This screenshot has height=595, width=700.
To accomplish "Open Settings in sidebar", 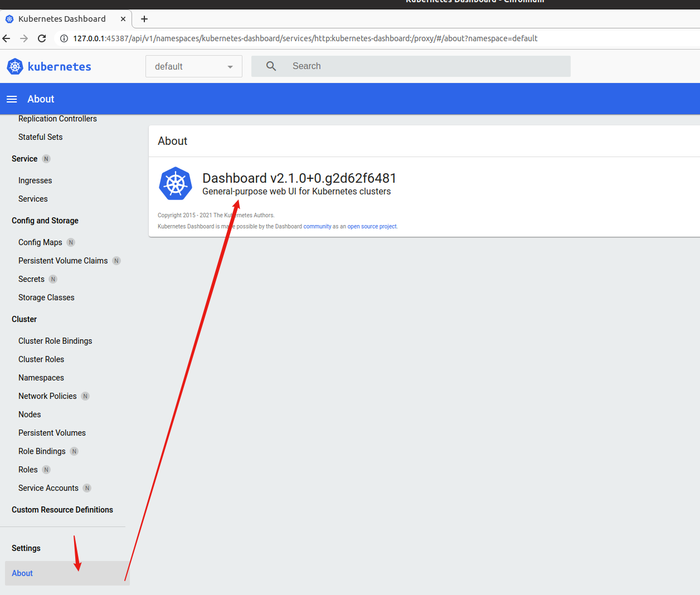I will [26, 548].
